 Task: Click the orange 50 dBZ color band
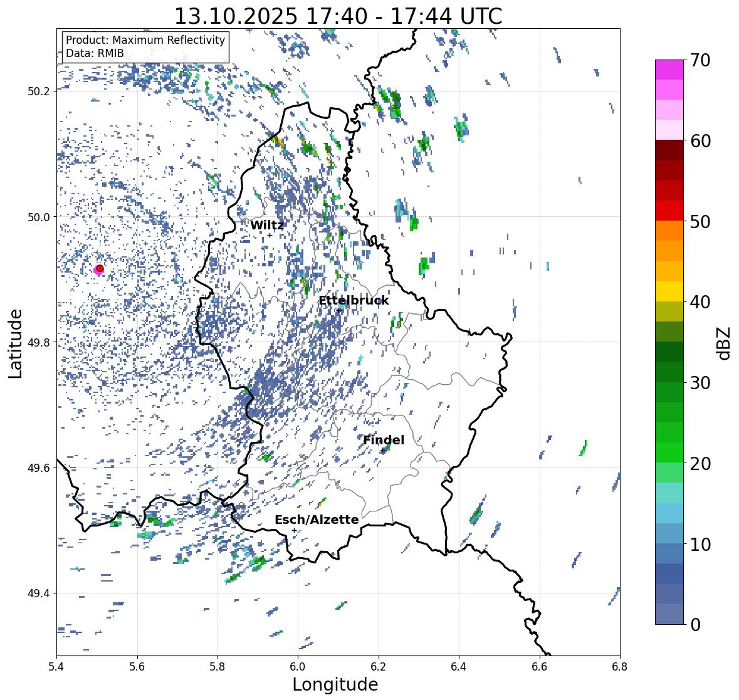click(x=669, y=231)
